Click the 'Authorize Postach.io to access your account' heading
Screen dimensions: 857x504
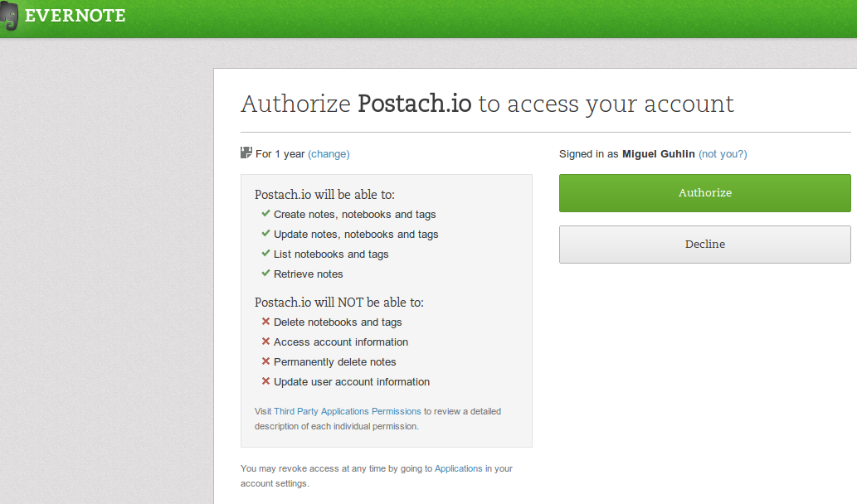tap(487, 104)
